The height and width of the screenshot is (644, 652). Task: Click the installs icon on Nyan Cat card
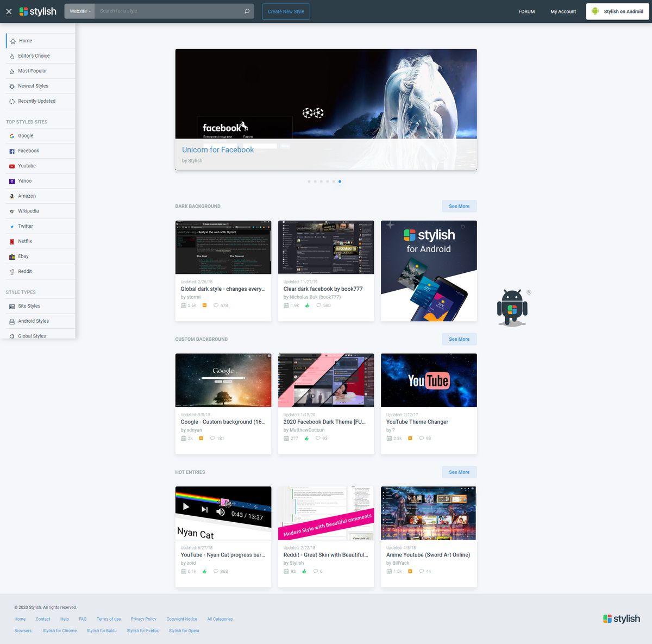183,572
